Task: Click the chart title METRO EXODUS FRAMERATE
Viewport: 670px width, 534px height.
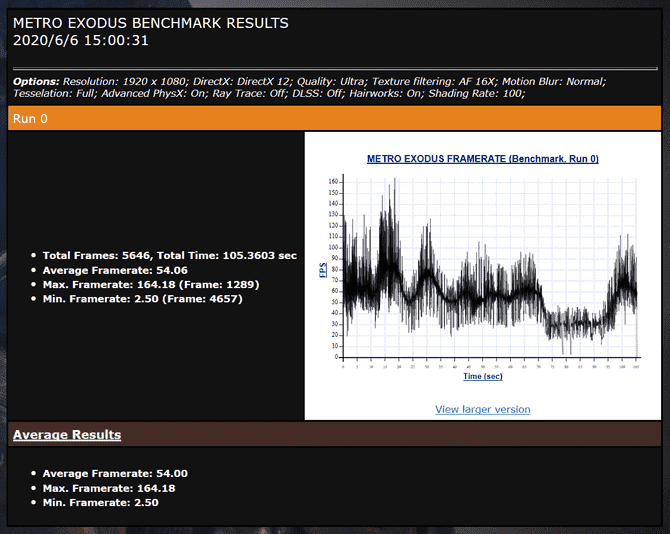Action: [x=482, y=159]
